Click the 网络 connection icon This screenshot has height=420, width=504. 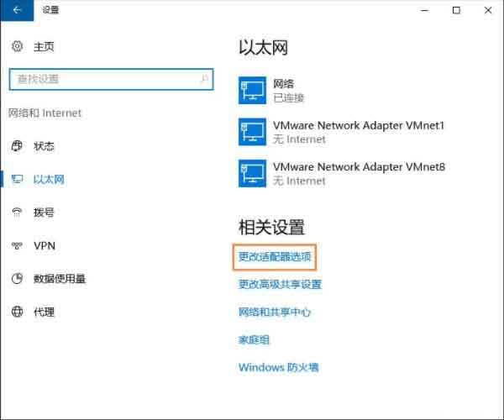252,90
